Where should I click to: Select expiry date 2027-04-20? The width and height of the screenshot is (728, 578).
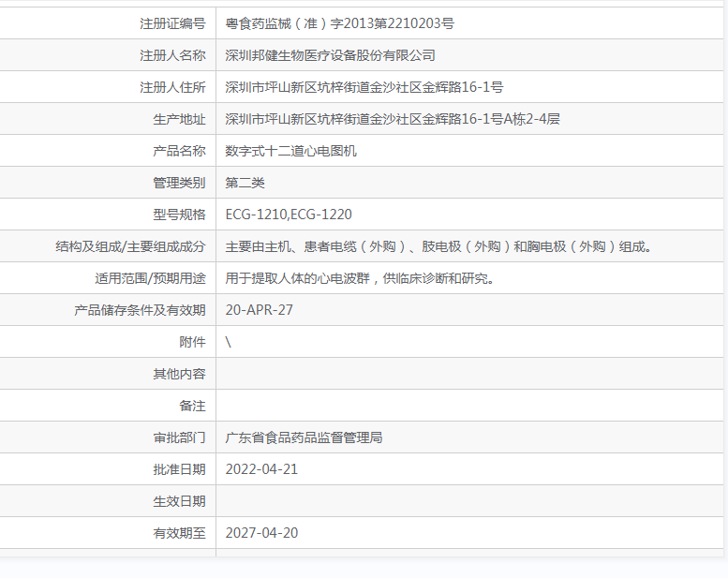pyautogui.click(x=261, y=533)
